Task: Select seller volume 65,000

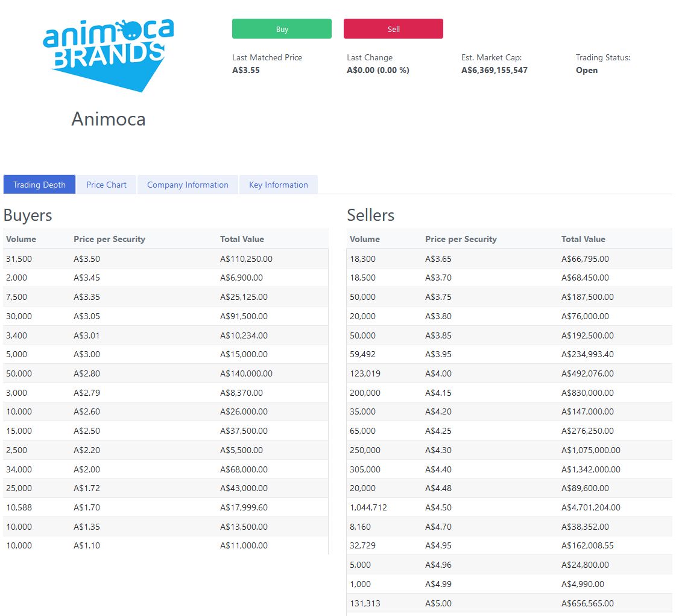Action: click(x=362, y=431)
